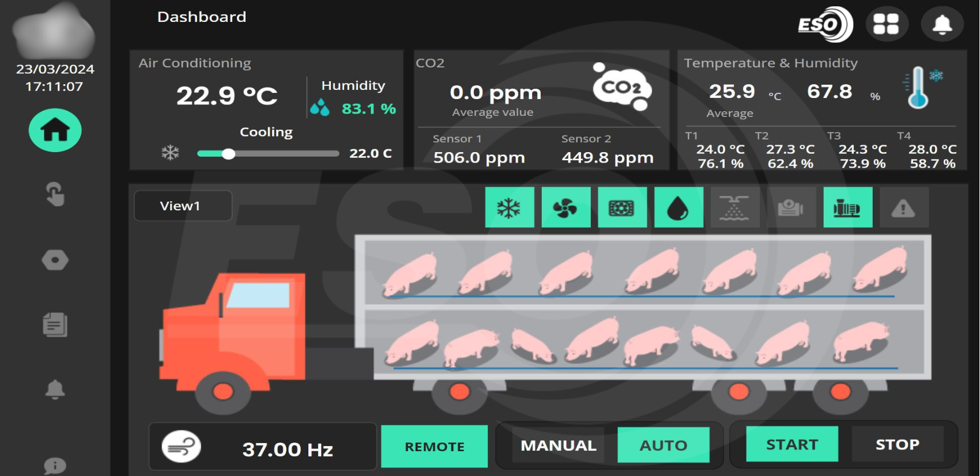The height and width of the screenshot is (476, 980).
Task: Toggle the water drop humidifier button
Action: [x=679, y=207]
